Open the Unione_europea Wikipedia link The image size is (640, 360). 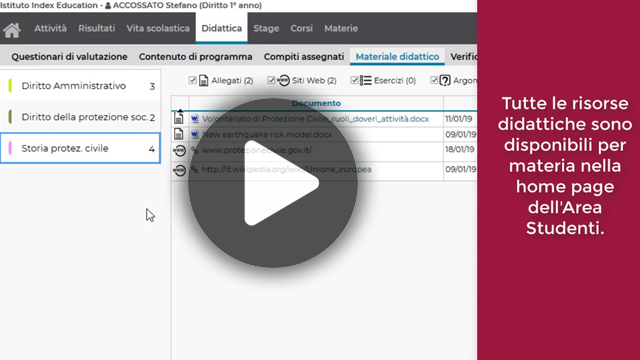[x=287, y=169]
